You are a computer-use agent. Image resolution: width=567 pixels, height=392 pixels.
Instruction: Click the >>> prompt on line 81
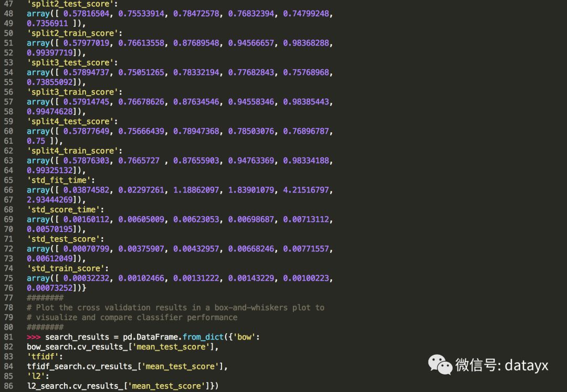34,337
